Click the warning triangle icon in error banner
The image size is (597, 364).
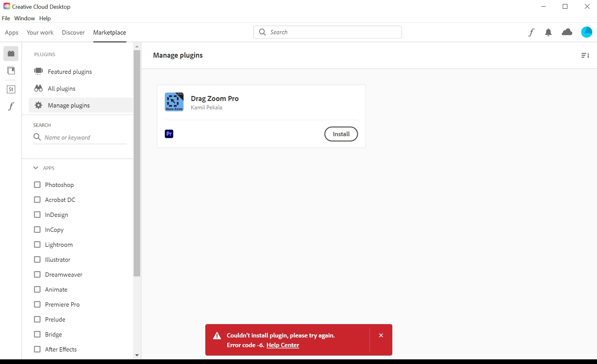tap(217, 336)
